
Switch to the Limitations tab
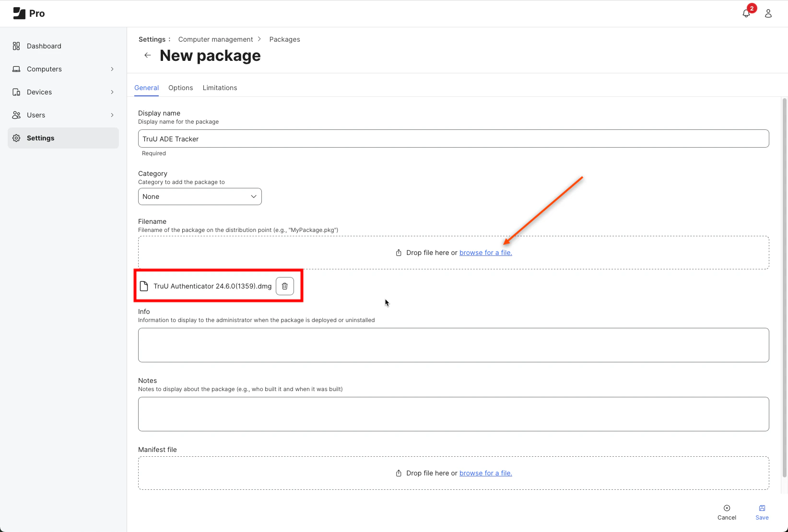(220, 88)
